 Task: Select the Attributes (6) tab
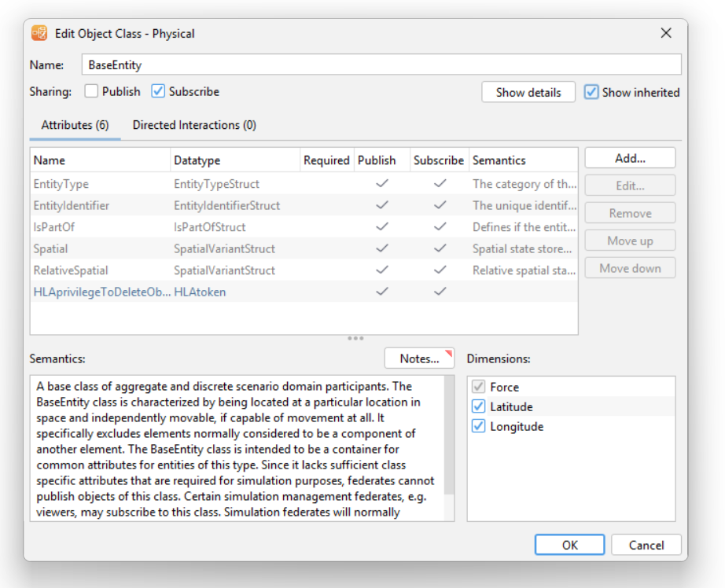click(x=75, y=125)
